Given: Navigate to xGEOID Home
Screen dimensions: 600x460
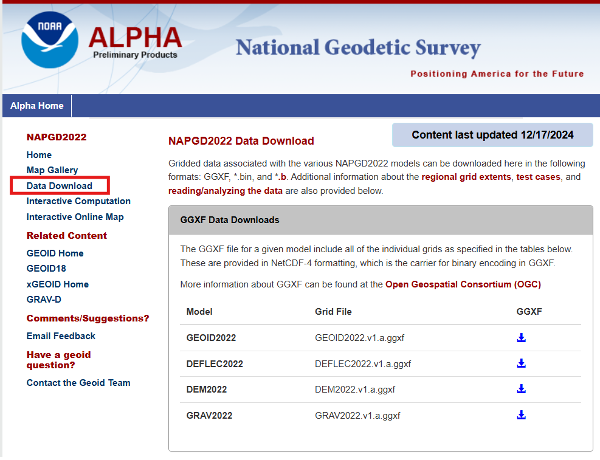Looking at the screenshot, I should click(58, 285).
